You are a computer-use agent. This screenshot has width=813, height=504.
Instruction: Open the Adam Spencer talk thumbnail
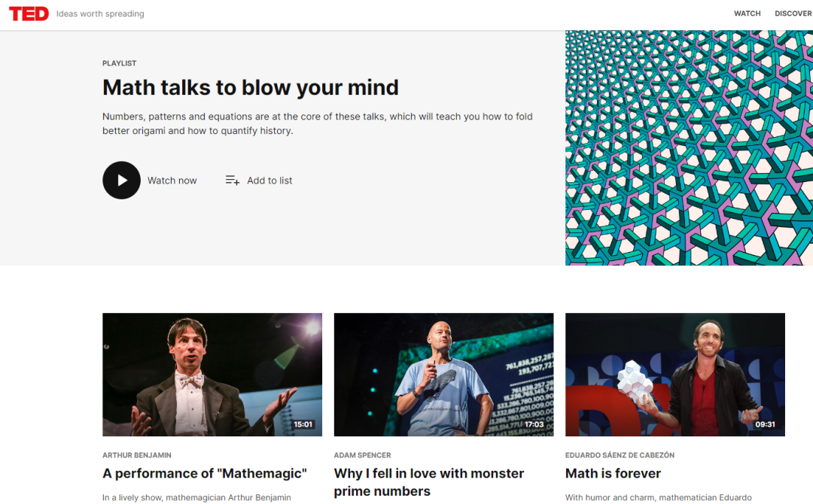[x=444, y=375]
